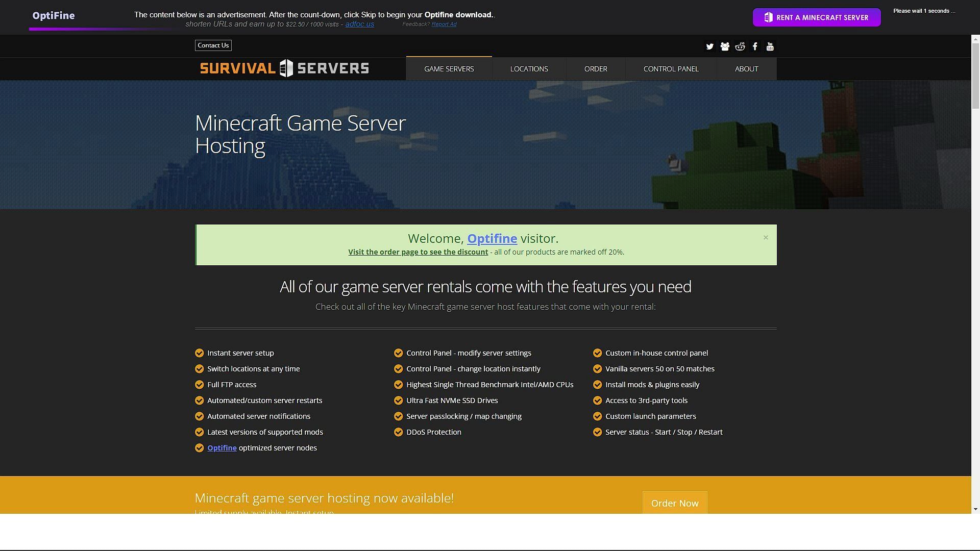Image resolution: width=980 pixels, height=551 pixels.
Task: Select the ABOUT menu tab
Action: pos(746,69)
